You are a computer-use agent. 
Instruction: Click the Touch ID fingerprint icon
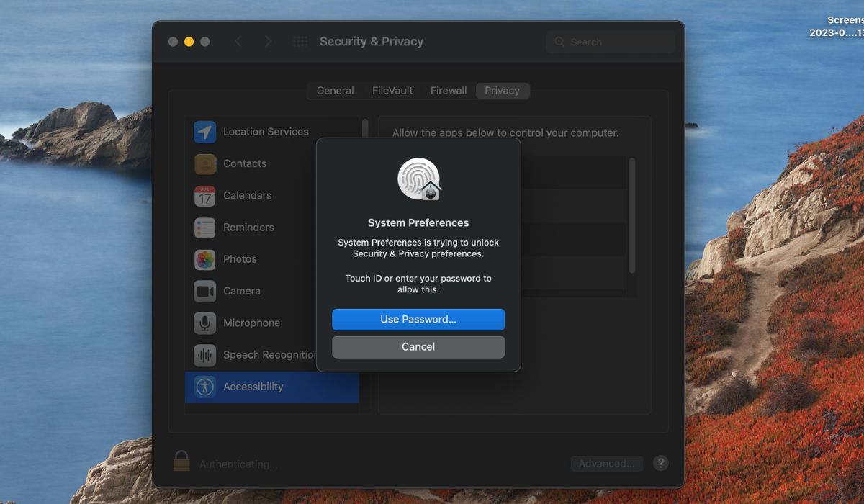tap(418, 179)
